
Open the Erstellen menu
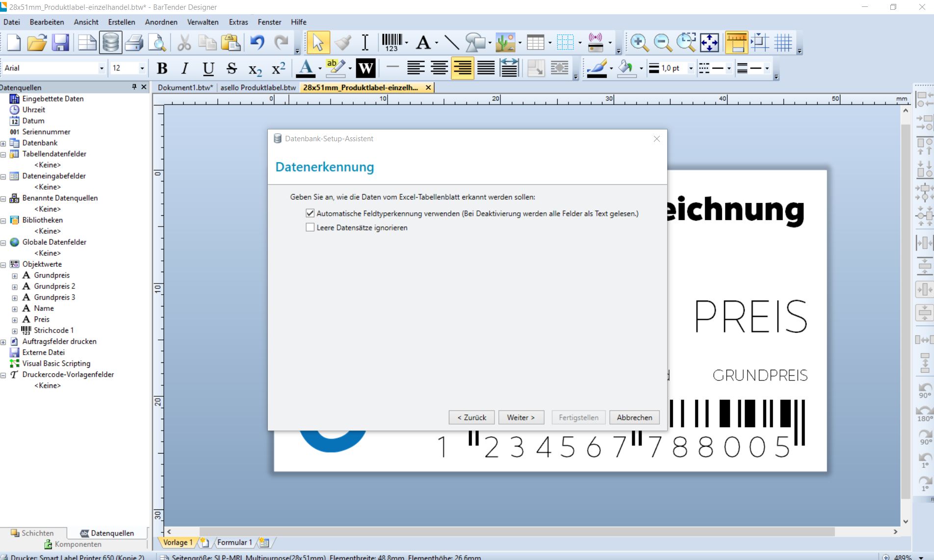(x=121, y=22)
